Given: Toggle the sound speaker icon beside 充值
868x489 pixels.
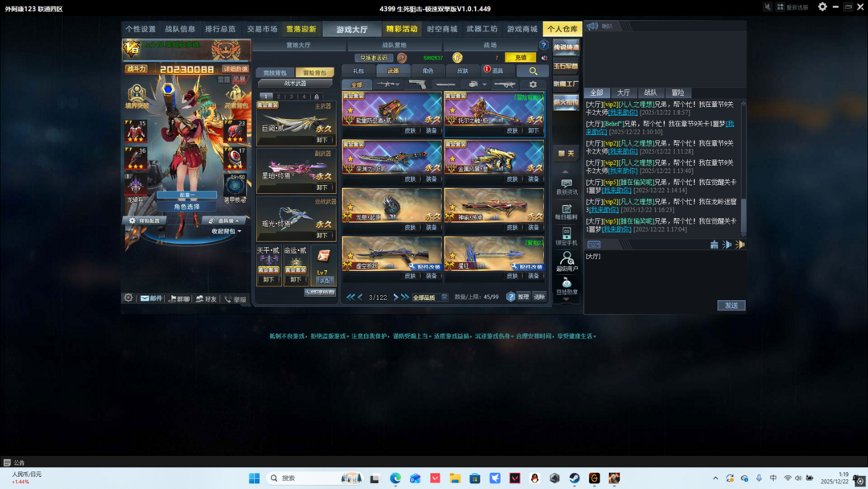Looking at the screenshot, I should click(544, 58).
